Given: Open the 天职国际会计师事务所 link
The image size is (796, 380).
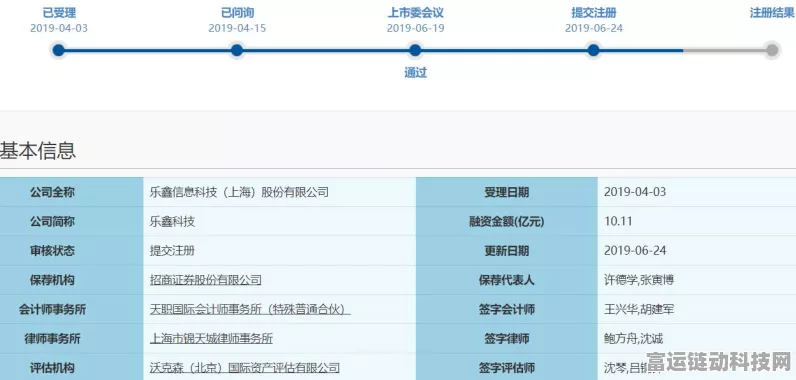Looking at the screenshot, I should point(250,309).
